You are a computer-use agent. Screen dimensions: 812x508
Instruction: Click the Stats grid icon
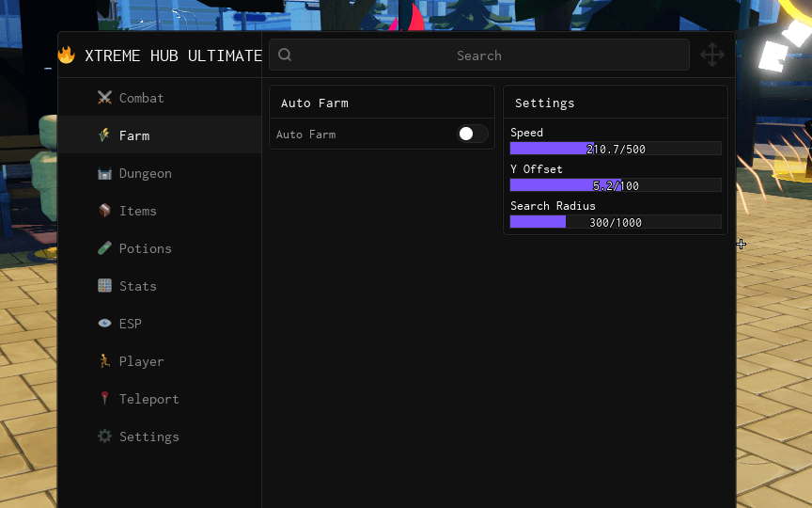(104, 286)
